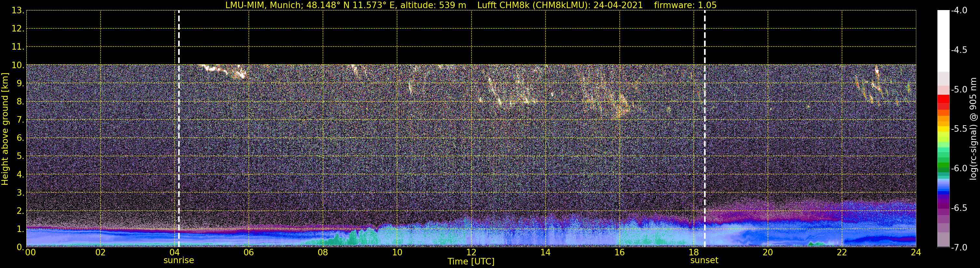Click the "Height above ground [km]" axis title
980x268 pixels.
(5, 129)
